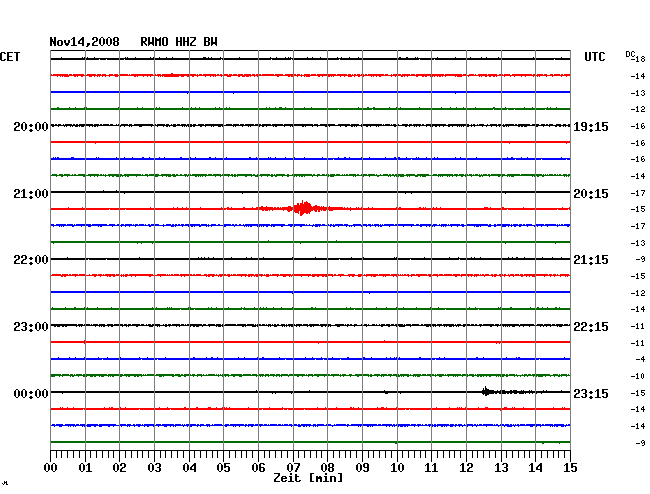Click the 22:15 UTC time label

(x=591, y=327)
